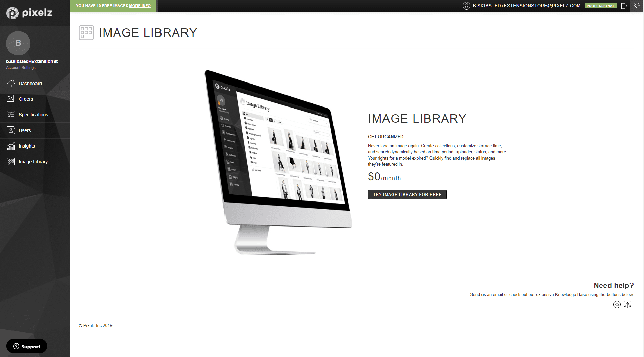Image resolution: width=644 pixels, height=357 pixels.
Task: Click the Pixelz logo in sidebar
Action: 29,13
